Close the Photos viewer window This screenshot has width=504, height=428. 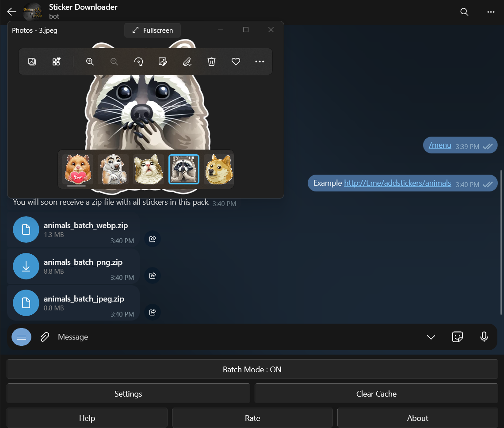pyautogui.click(x=271, y=30)
